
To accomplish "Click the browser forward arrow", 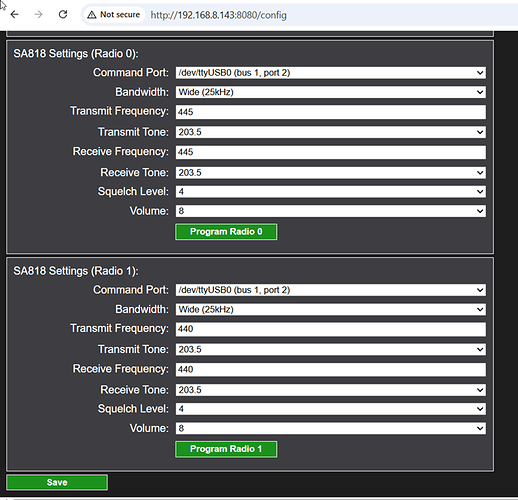I will pos(39,15).
